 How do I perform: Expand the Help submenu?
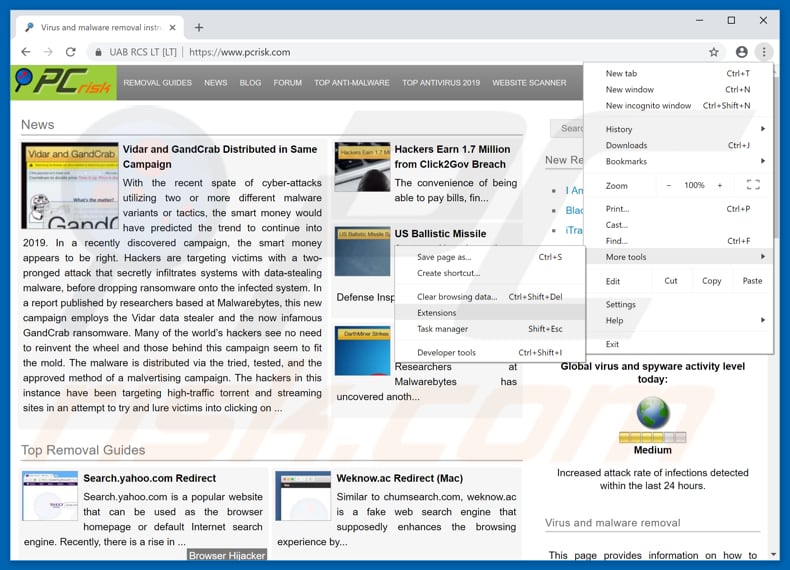(679, 321)
